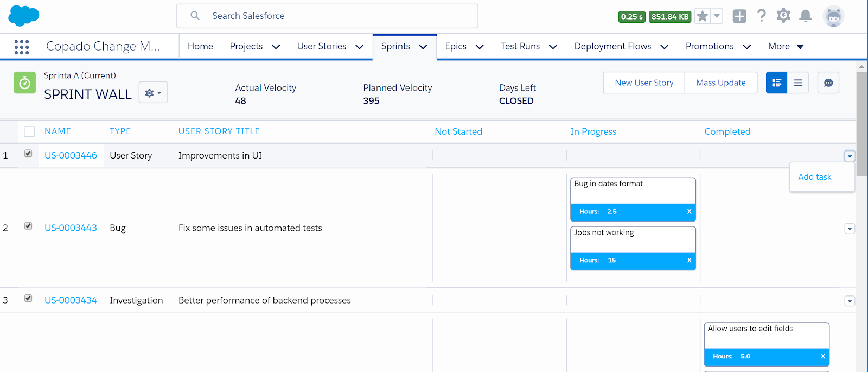Expand the Promotions tab chevron
Screen dimensions: 868x372
(746, 47)
